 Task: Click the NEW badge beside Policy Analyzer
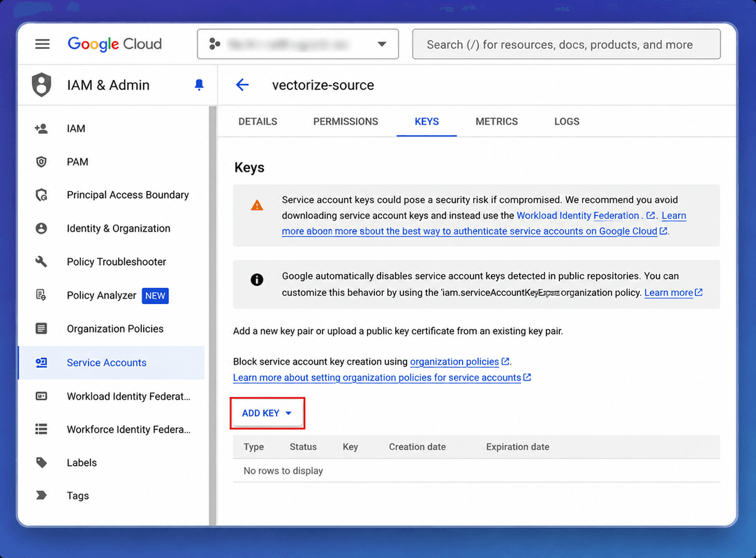click(155, 295)
